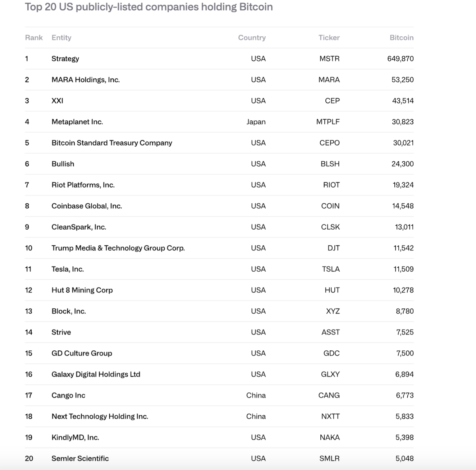Click the Bitcoin column header

[401, 38]
